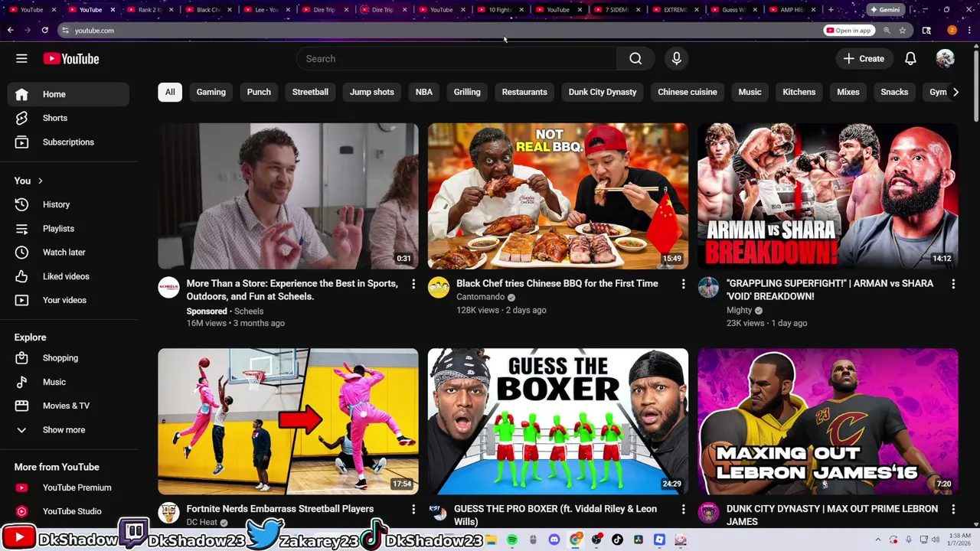The height and width of the screenshot is (551, 980).
Task: Open Cantomando channel name link
Action: [x=480, y=297]
